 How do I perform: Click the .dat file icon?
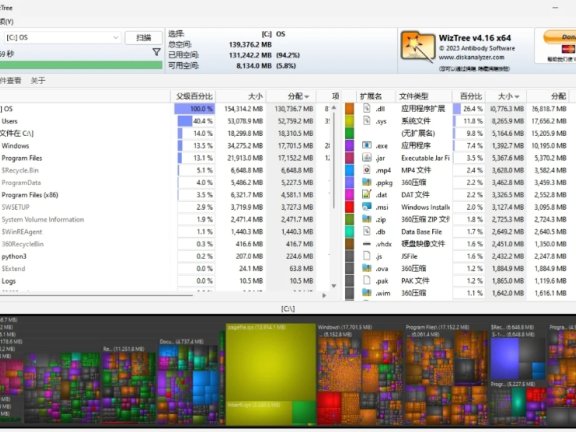[x=367, y=194]
